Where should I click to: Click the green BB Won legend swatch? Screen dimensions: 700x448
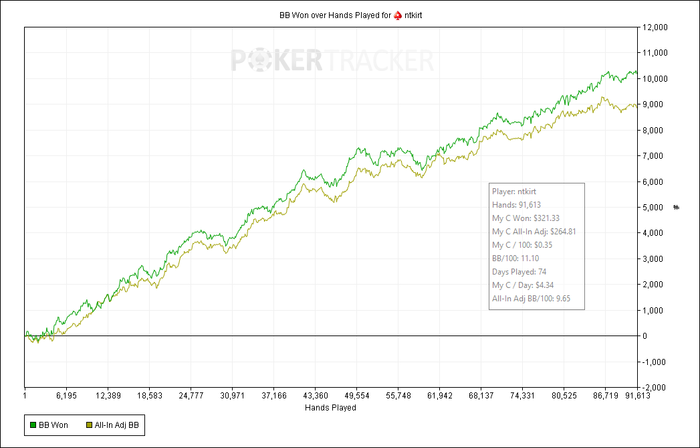[33, 425]
